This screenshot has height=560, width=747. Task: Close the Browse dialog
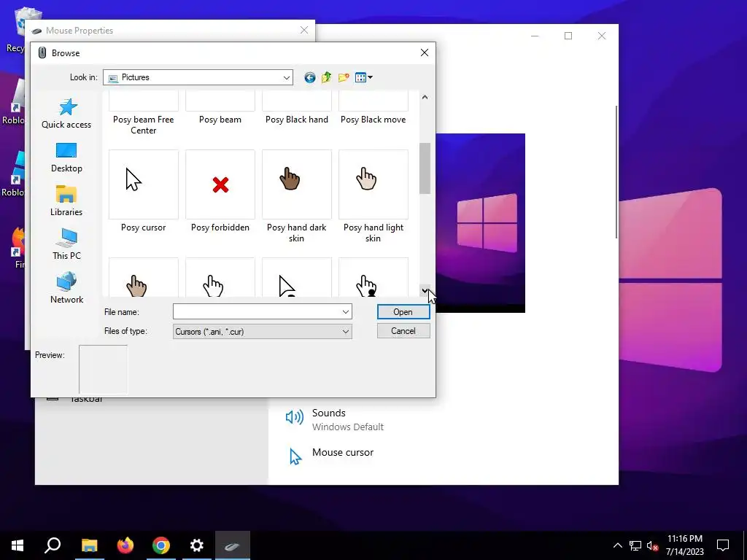425,52
